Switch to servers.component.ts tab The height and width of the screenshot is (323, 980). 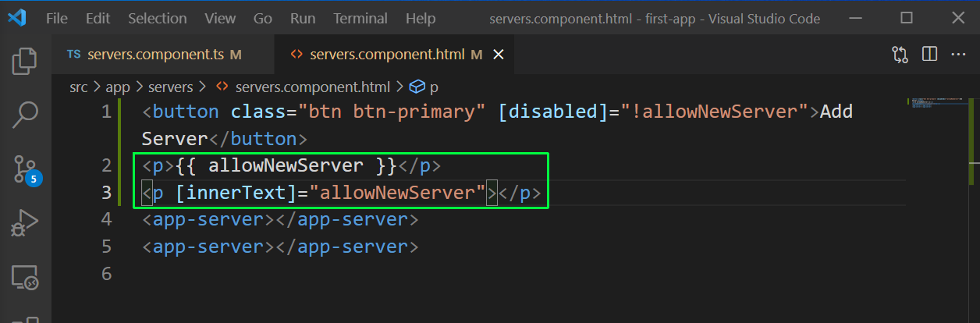click(x=164, y=55)
